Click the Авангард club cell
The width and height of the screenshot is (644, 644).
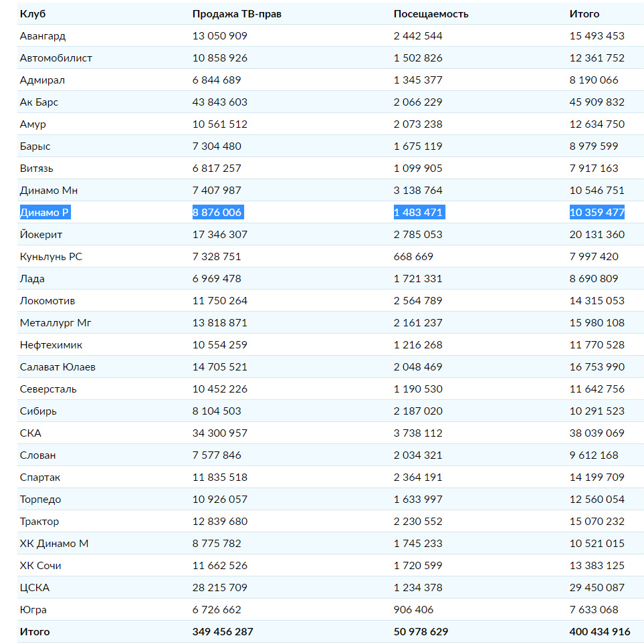point(43,36)
